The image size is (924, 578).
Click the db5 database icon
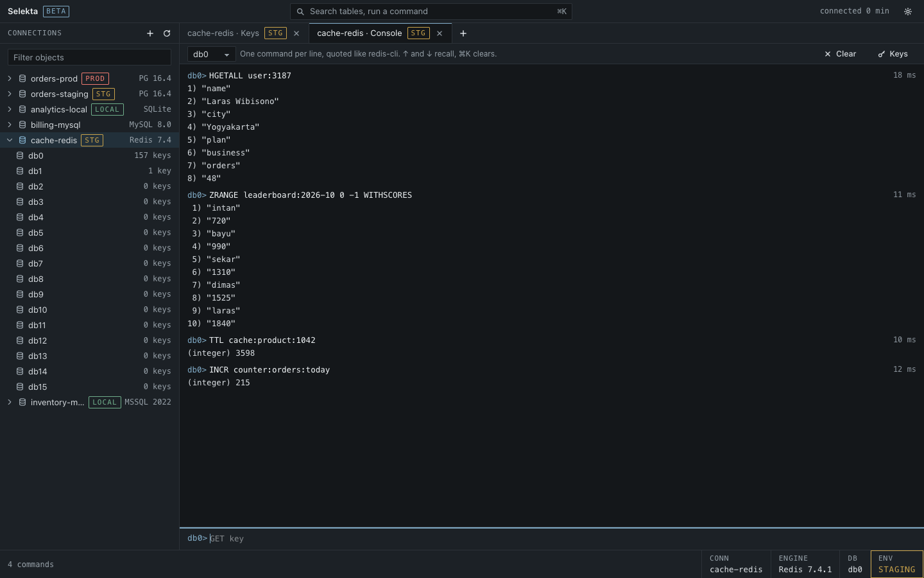tap(20, 232)
